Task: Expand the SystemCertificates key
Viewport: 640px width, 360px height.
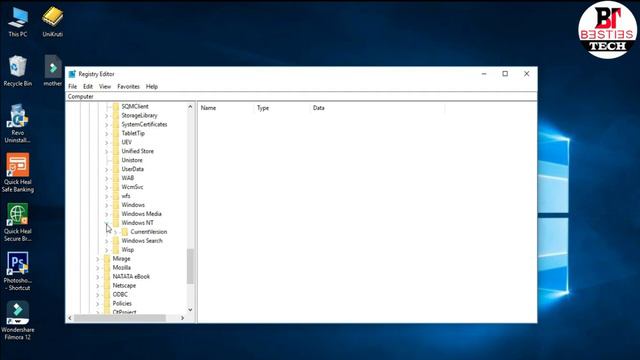Action: (107, 125)
